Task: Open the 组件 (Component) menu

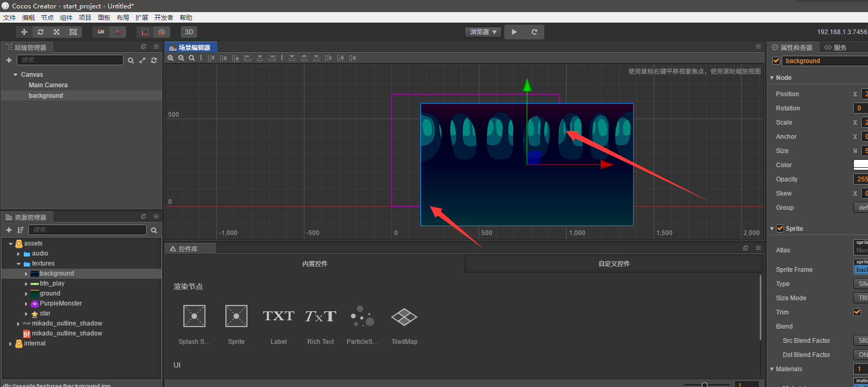Action: point(66,17)
